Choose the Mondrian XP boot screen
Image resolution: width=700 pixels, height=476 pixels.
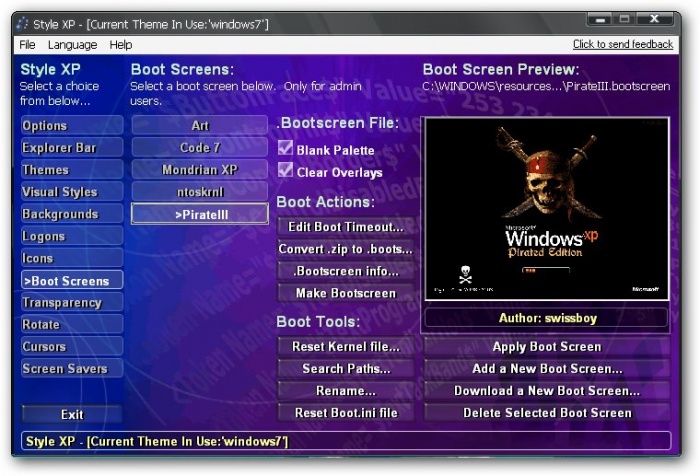200,170
